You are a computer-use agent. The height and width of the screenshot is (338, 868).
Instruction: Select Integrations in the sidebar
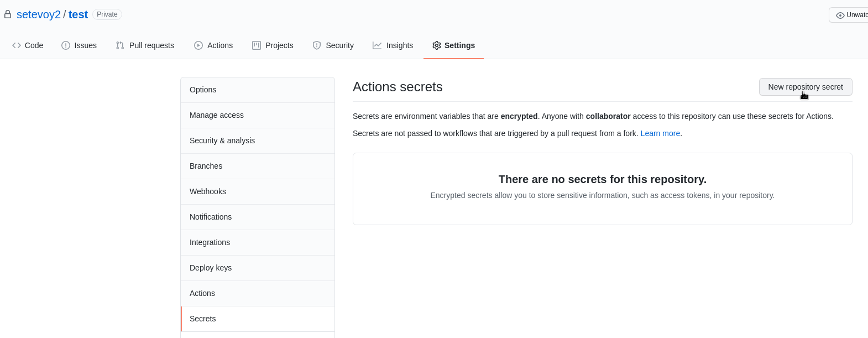coord(258,242)
